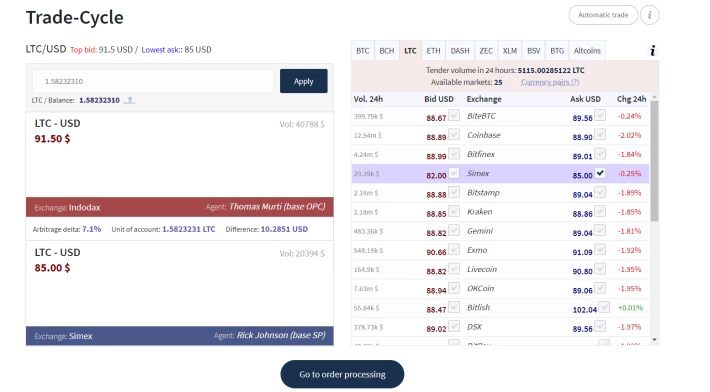Click Bitlish ask price 102.04
The width and height of the screenshot is (710, 392).
click(585, 310)
